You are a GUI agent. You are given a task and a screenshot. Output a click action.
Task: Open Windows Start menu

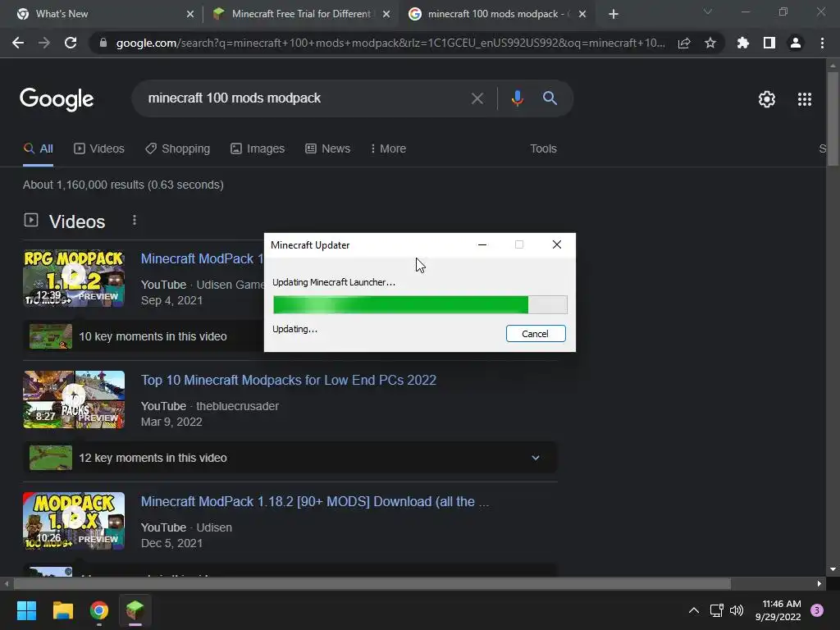[x=26, y=610]
